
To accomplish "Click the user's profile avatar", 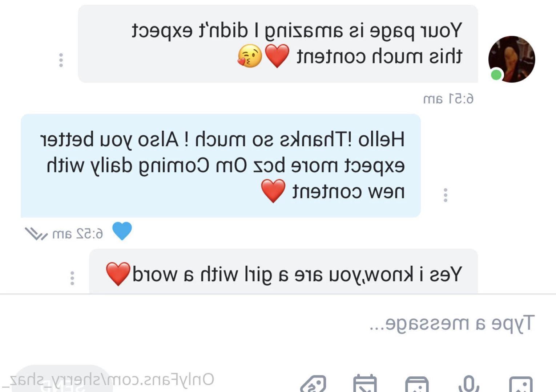I will (x=512, y=59).
